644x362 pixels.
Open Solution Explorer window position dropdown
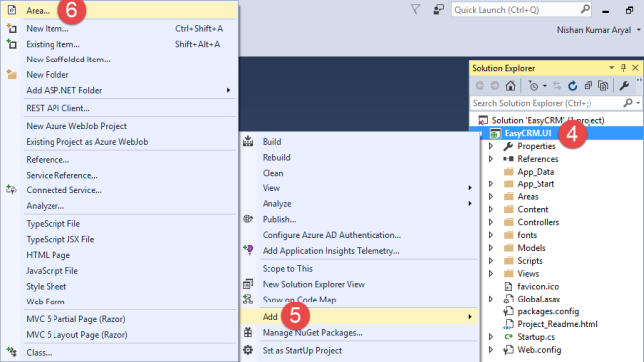tap(612, 68)
